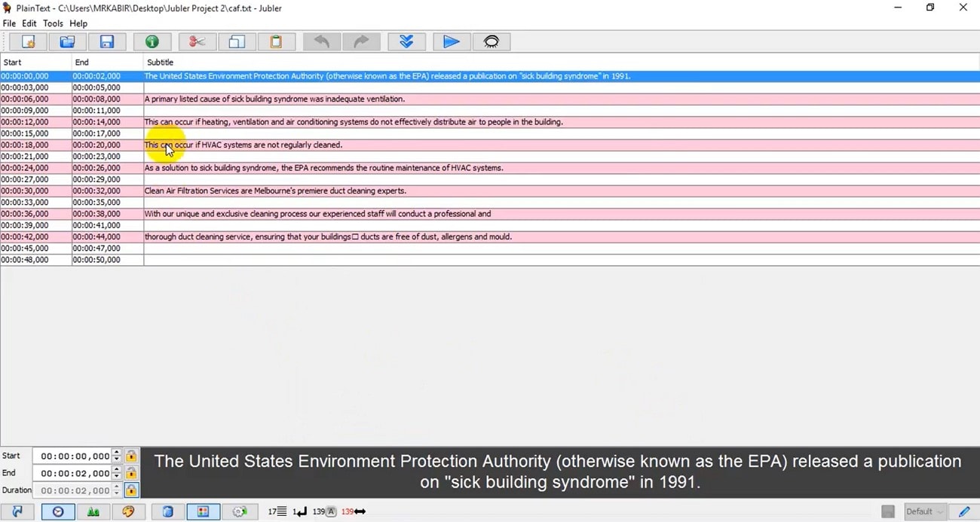Click the Undo arrow in toolbar
Screen dimensions: 980x522
point(322,42)
